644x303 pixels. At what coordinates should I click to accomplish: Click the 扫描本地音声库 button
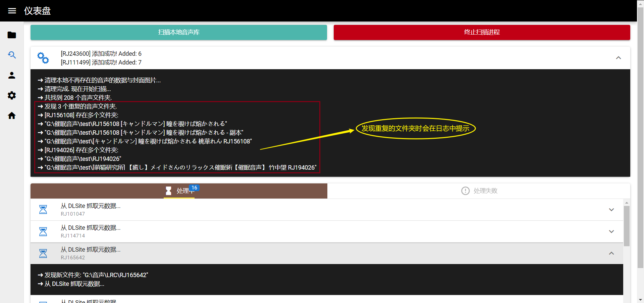click(178, 32)
